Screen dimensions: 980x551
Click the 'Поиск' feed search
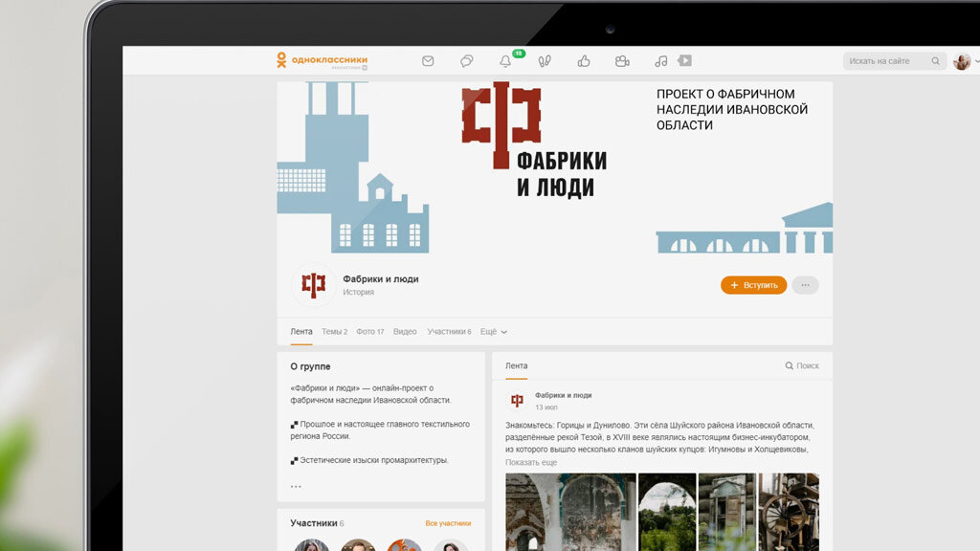(x=802, y=365)
